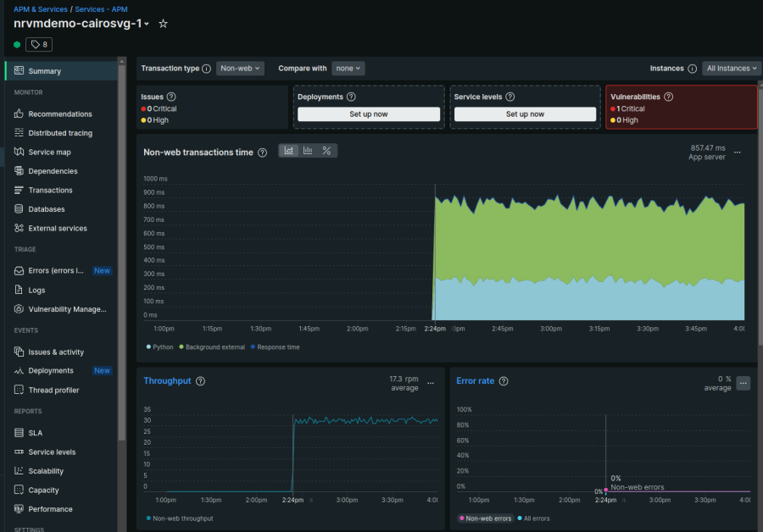Image resolution: width=763 pixels, height=532 pixels.
Task: Open Service map sidebar icon
Action: click(19, 152)
